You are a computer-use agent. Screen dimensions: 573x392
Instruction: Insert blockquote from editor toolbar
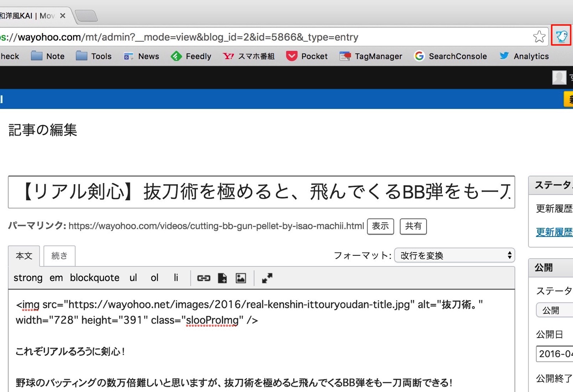tap(94, 278)
